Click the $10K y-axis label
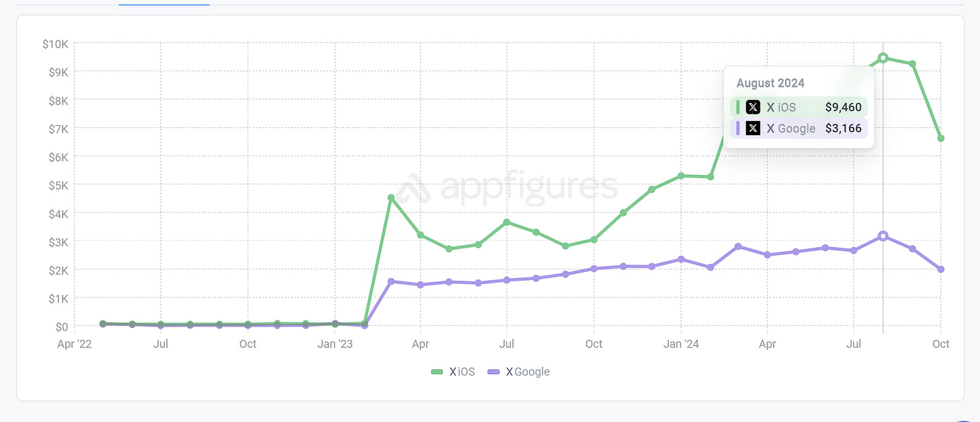The image size is (980, 422). (x=55, y=44)
